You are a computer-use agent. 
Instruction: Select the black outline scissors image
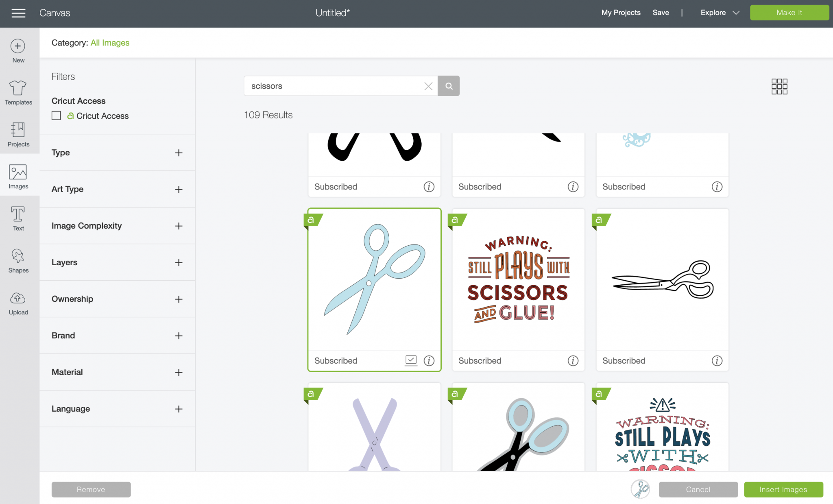tap(662, 279)
